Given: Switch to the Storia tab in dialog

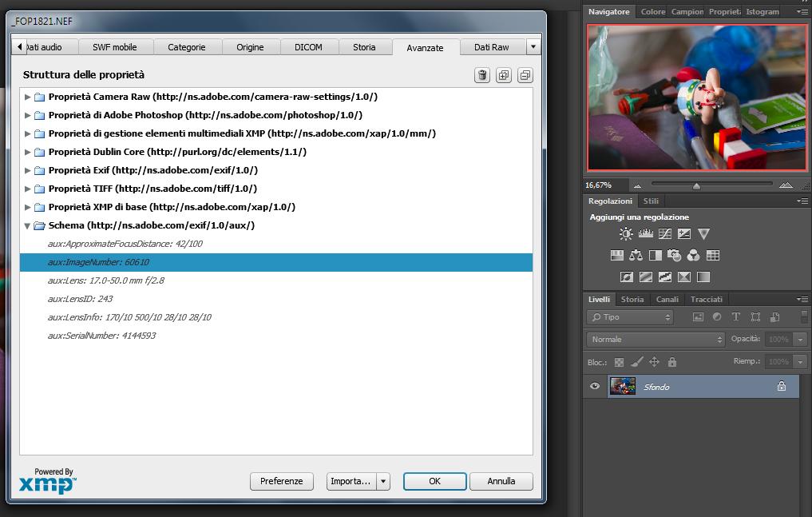Looking at the screenshot, I should [x=364, y=47].
